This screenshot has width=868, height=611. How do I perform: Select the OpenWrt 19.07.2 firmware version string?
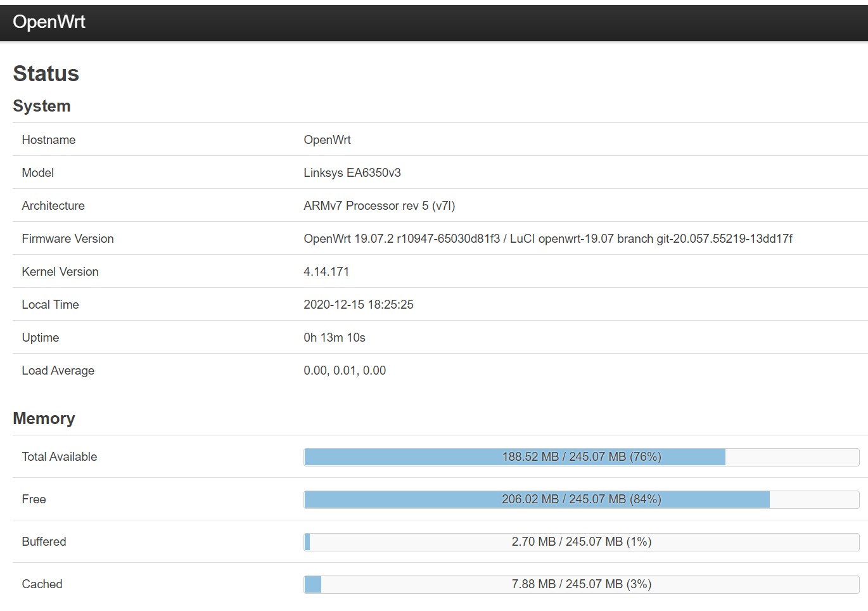(x=548, y=239)
